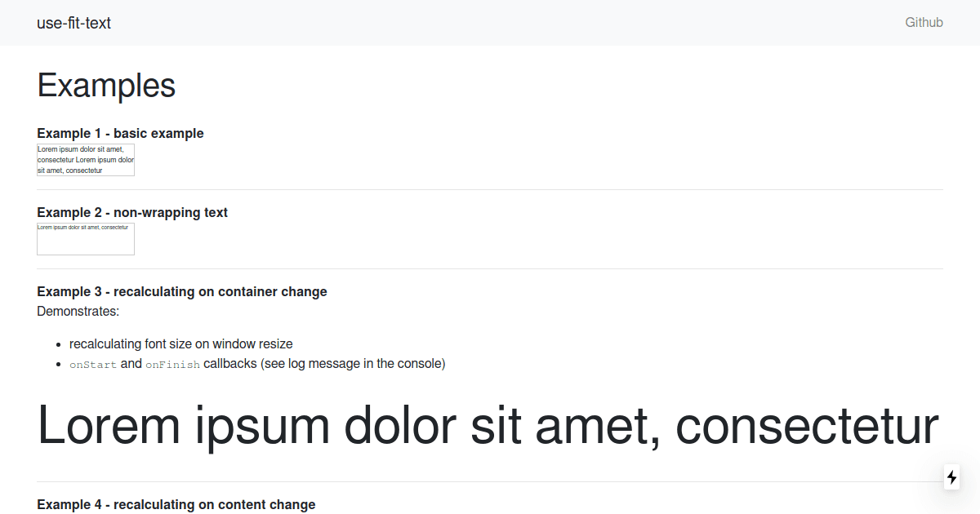Click the Example 4 content change heading
The width and height of the screenshot is (980, 514).
(176, 504)
